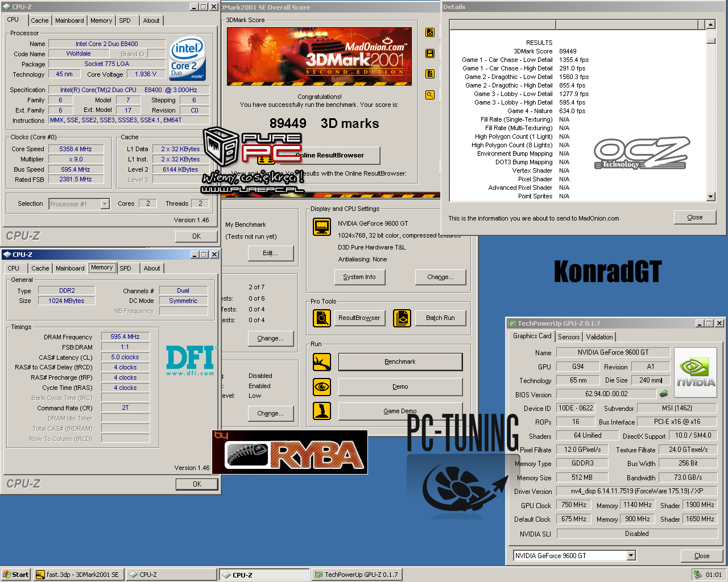Launch the Game Demo button
This screenshot has height=582, width=728.
400,411
